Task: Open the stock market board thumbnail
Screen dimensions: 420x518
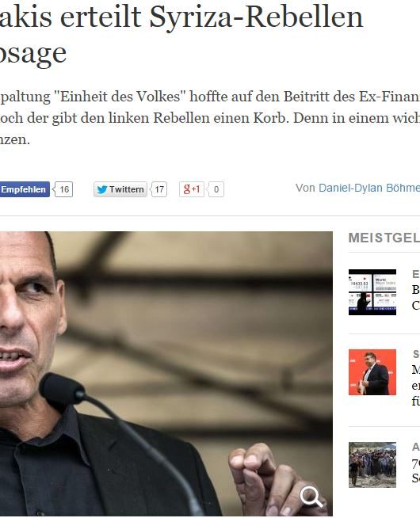Action: 372,292
